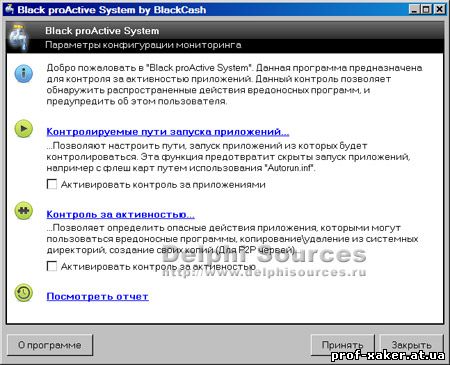Click description text mentioning Autorun.inf
The width and height of the screenshot is (450, 365).
pyautogui.click(x=228, y=157)
